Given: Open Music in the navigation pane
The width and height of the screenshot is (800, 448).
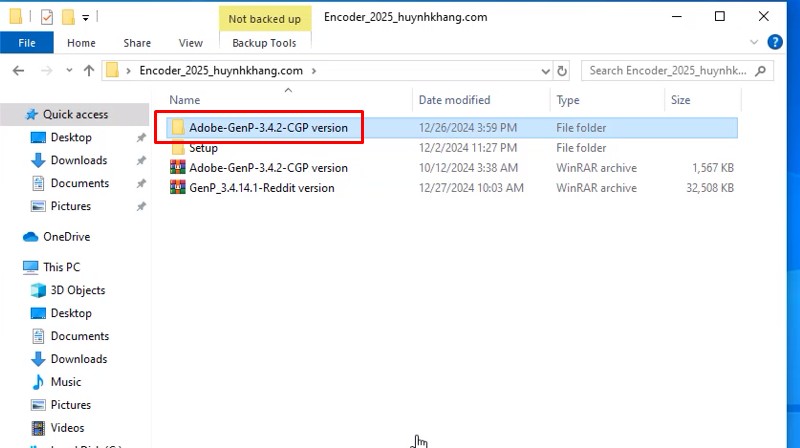Looking at the screenshot, I should (x=66, y=382).
